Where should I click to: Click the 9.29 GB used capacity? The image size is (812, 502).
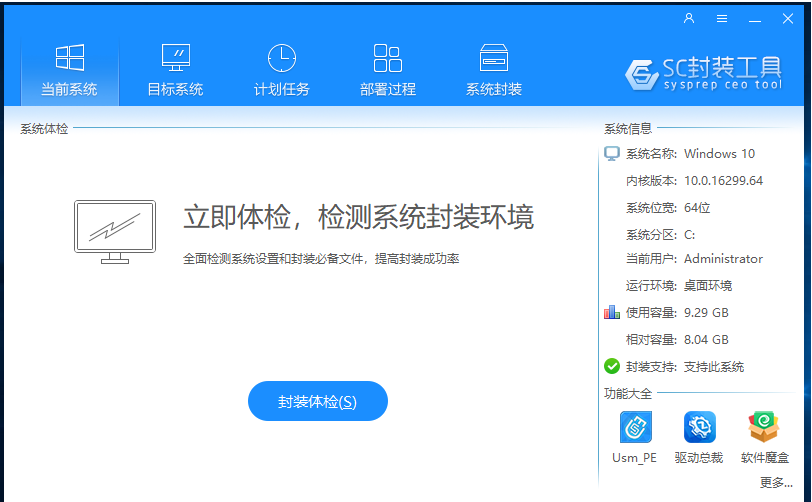[x=706, y=312]
